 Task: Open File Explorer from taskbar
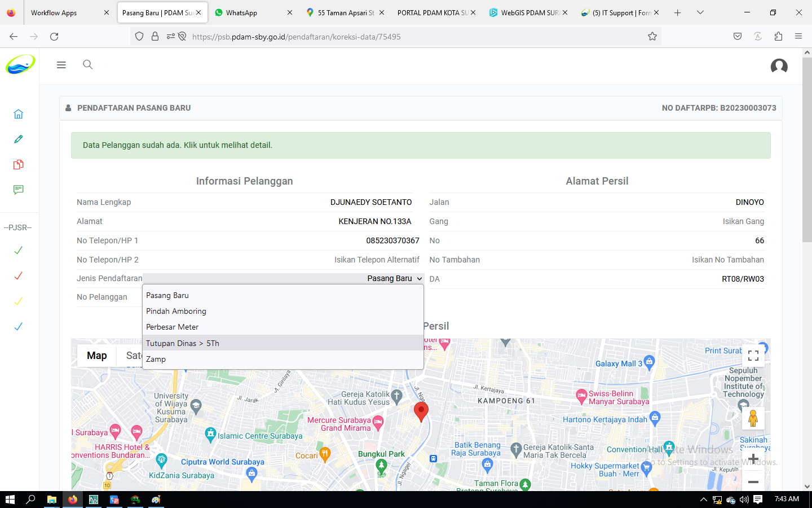(x=51, y=500)
